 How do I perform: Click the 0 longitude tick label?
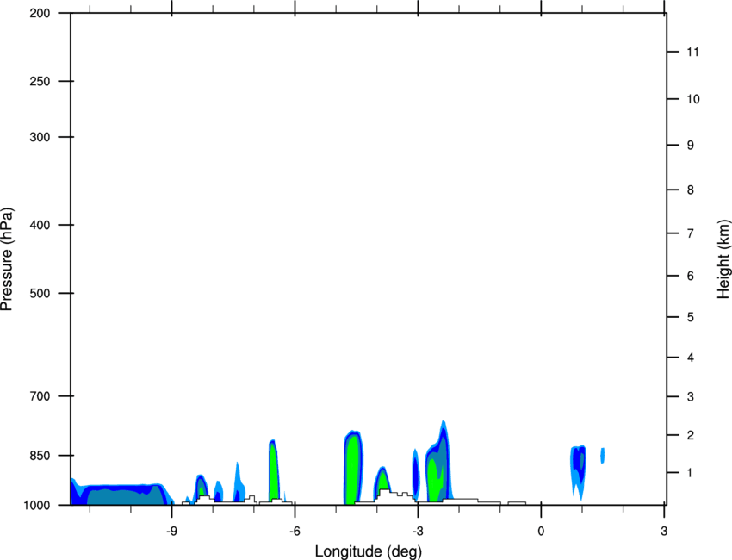pos(541,532)
